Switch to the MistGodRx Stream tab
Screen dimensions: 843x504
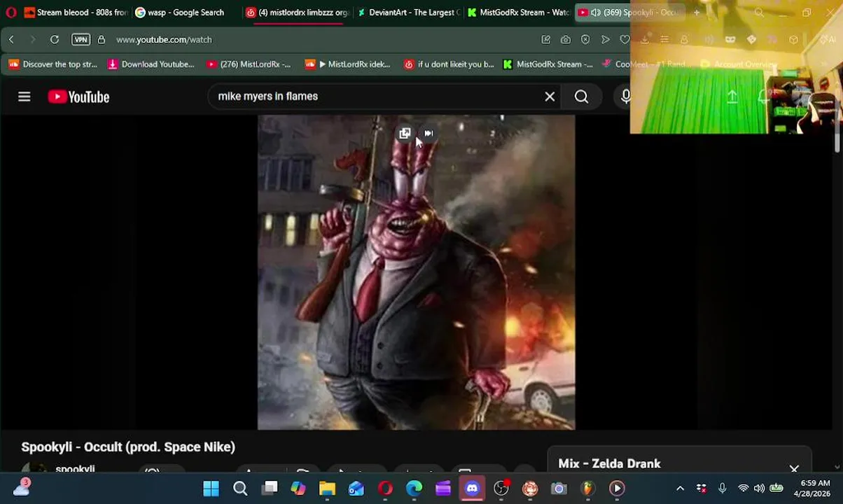[520, 13]
